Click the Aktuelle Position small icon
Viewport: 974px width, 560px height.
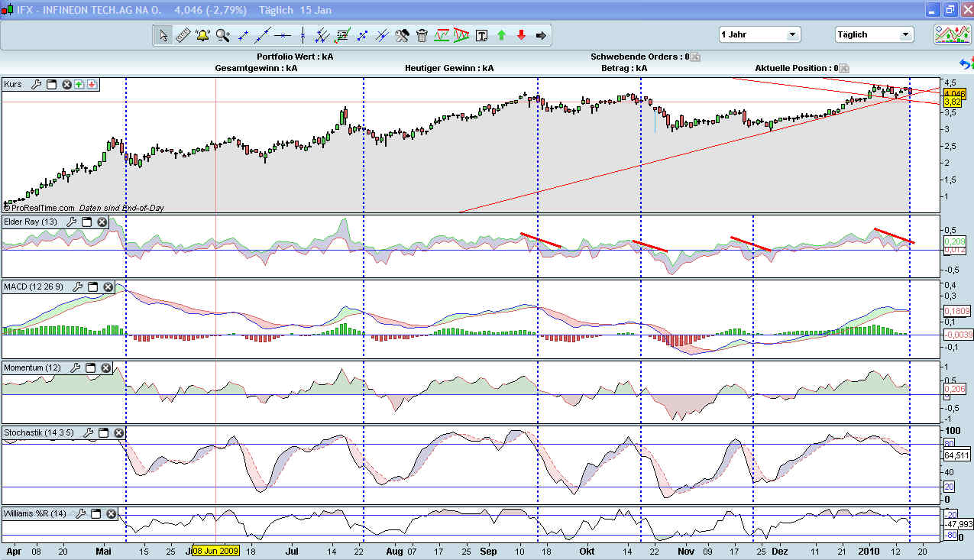pyautogui.click(x=845, y=68)
